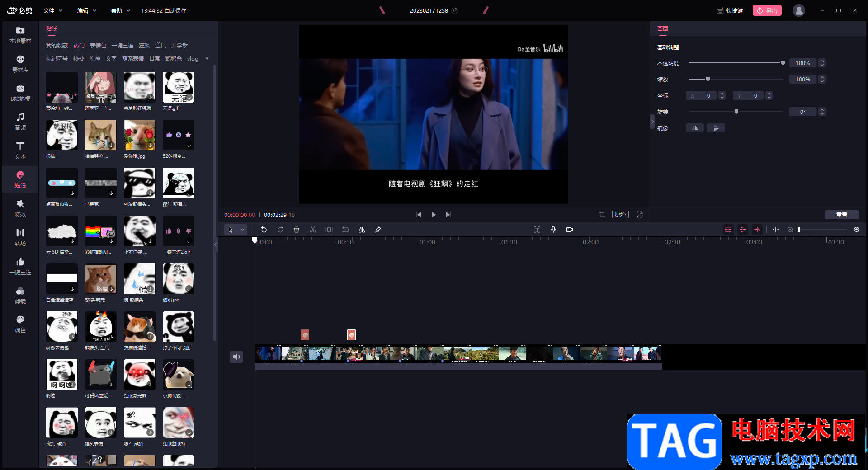This screenshot has width=868, height=470.
Task: Open the 文件 menu dropdown
Action: click(53, 10)
